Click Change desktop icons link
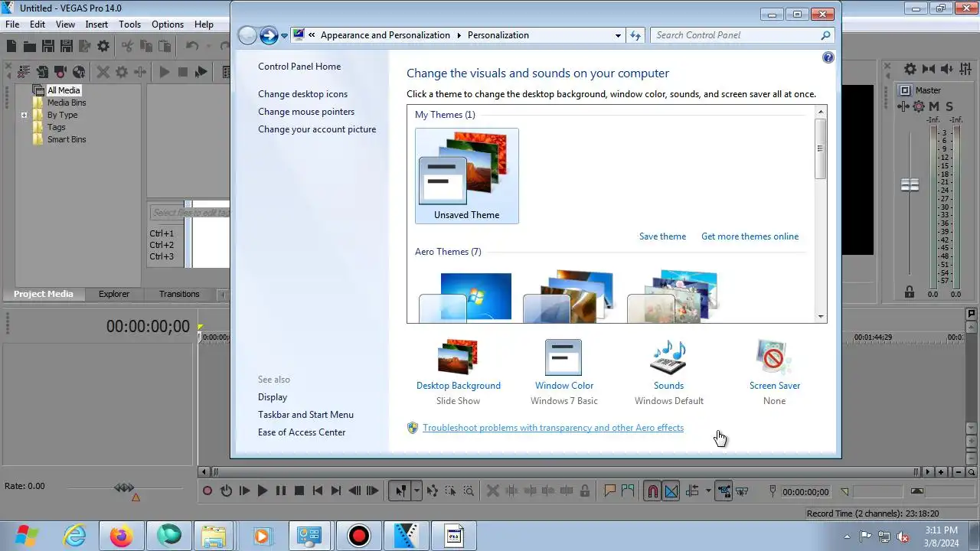The image size is (980, 551). pyautogui.click(x=302, y=94)
